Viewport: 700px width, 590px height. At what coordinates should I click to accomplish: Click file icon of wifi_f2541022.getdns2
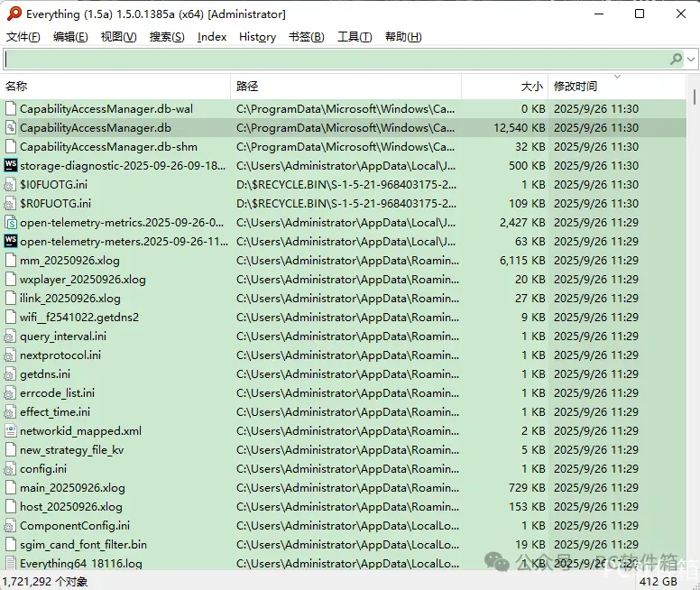(x=10, y=318)
